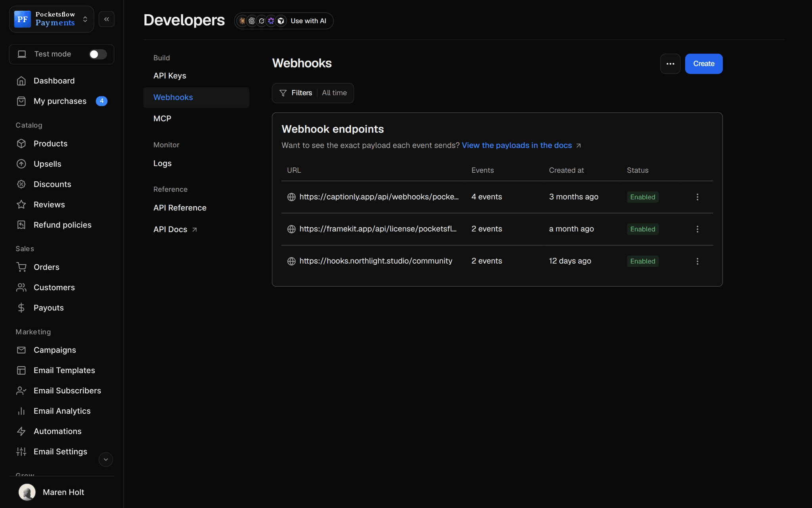Click the Enabled status for northlight.studio

pos(643,262)
